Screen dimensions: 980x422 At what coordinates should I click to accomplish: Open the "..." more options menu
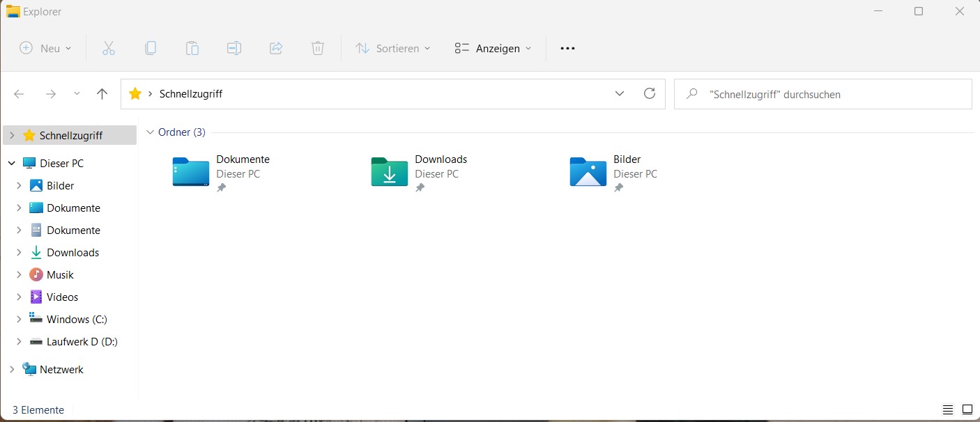[567, 48]
